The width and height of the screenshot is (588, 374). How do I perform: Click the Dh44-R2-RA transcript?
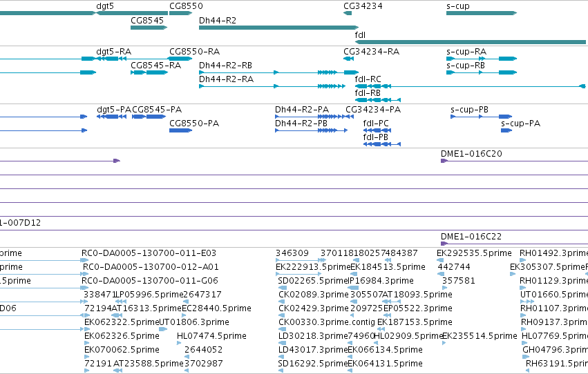pyautogui.click(x=272, y=86)
